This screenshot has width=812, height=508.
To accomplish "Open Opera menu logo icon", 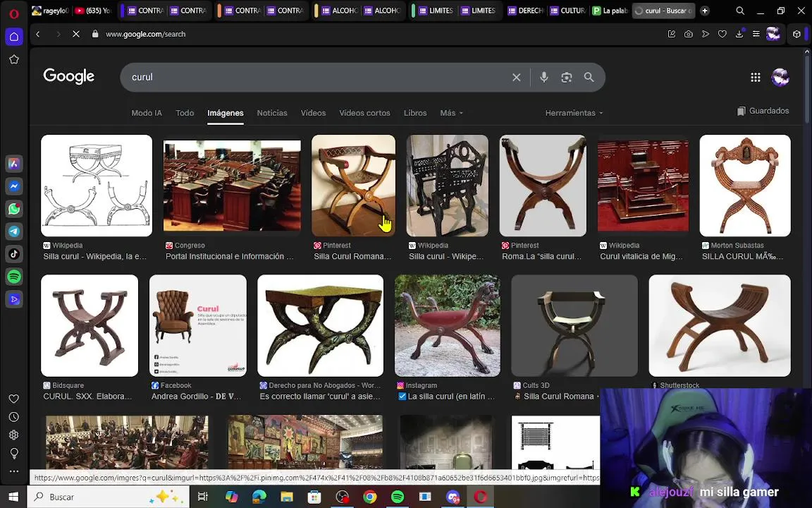I will [14, 13].
